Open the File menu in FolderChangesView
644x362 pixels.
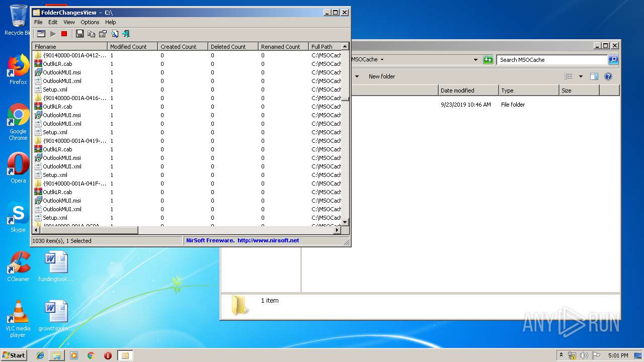38,22
